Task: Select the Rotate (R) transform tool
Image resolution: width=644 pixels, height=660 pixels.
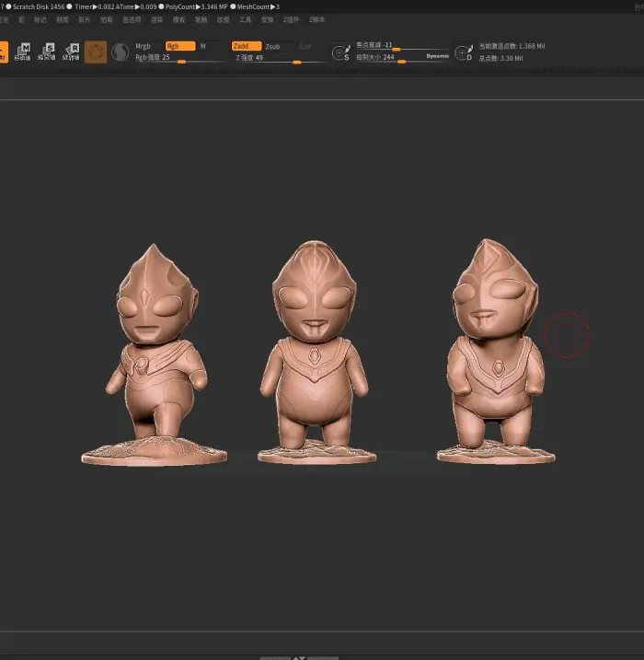Action: [71, 52]
